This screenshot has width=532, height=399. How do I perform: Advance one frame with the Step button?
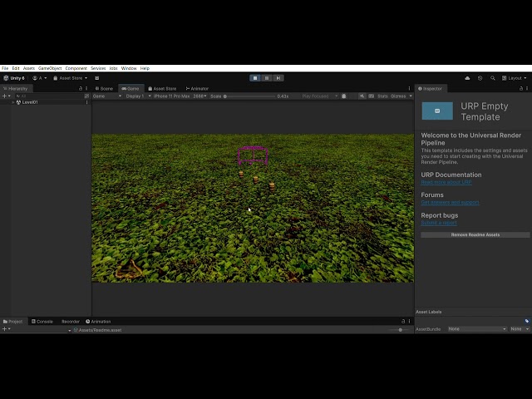point(278,78)
